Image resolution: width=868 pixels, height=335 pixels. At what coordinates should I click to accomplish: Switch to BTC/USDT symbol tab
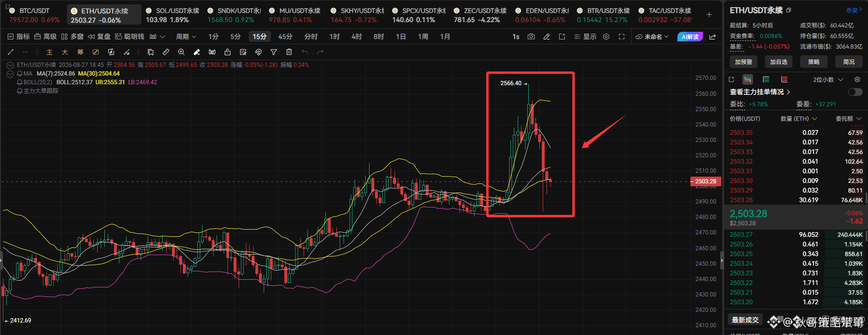click(34, 15)
